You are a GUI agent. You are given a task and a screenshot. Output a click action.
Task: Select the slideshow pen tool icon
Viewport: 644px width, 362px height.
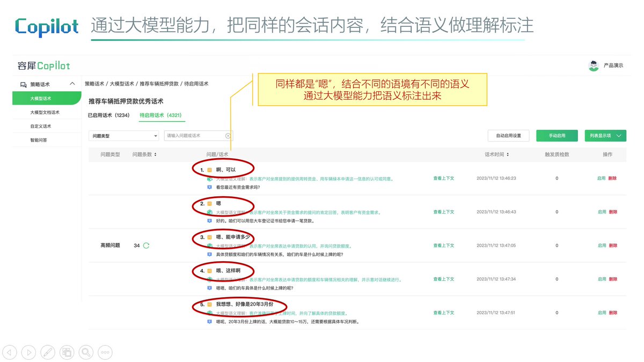click(48, 352)
